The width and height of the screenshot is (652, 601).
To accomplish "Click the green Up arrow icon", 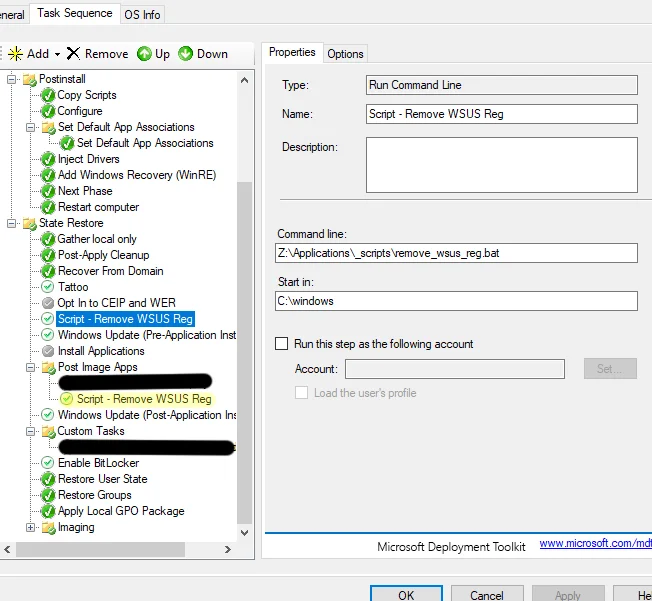I will pyautogui.click(x=144, y=54).
